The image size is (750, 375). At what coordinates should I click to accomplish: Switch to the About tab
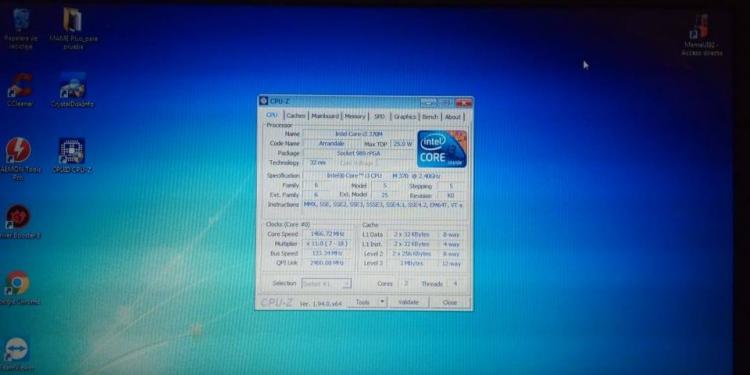click(452, 116)
